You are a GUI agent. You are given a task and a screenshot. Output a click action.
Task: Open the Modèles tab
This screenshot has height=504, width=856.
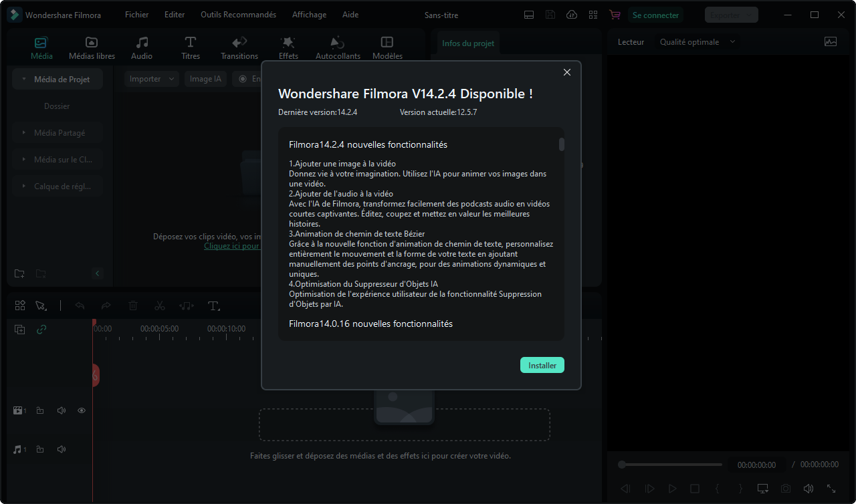[387, 48]
